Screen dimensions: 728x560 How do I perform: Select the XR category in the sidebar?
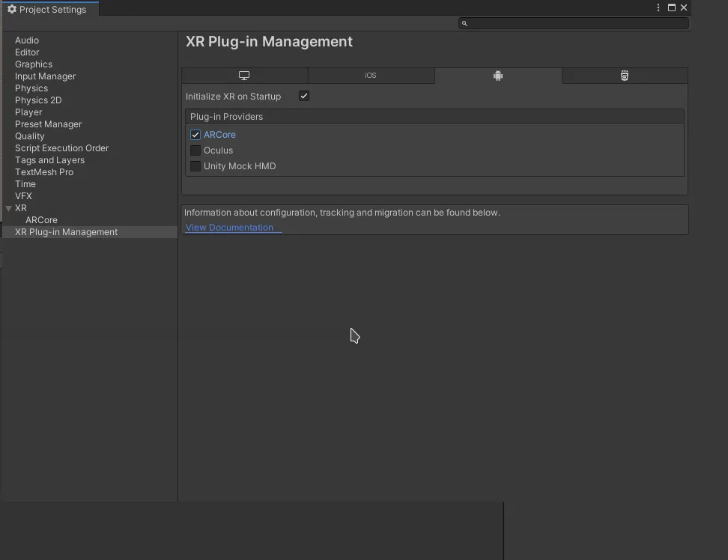point(21,208)
